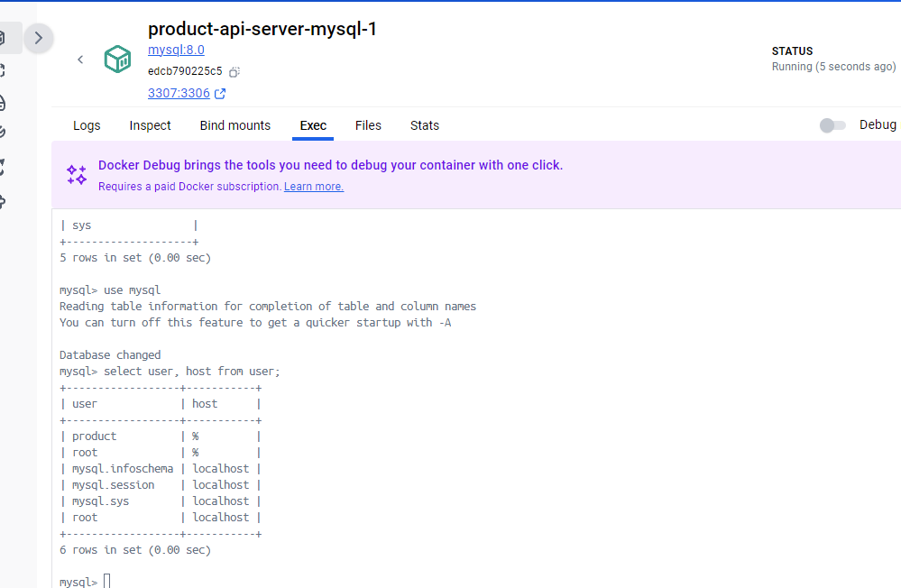The height and width of the screenshot is (588, 901).
Task: Click the STATUS heading
Action: click(x=792, y=51)
